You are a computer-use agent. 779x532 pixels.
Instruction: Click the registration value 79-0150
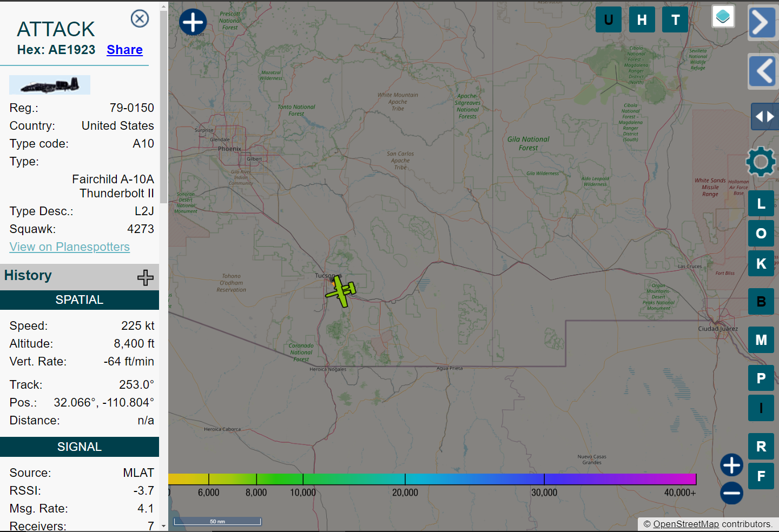coord(132,108)
